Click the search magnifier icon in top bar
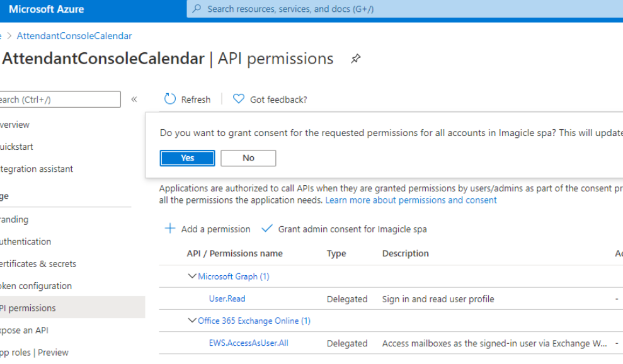Screen dimensions: 623x364 point(197,9)
